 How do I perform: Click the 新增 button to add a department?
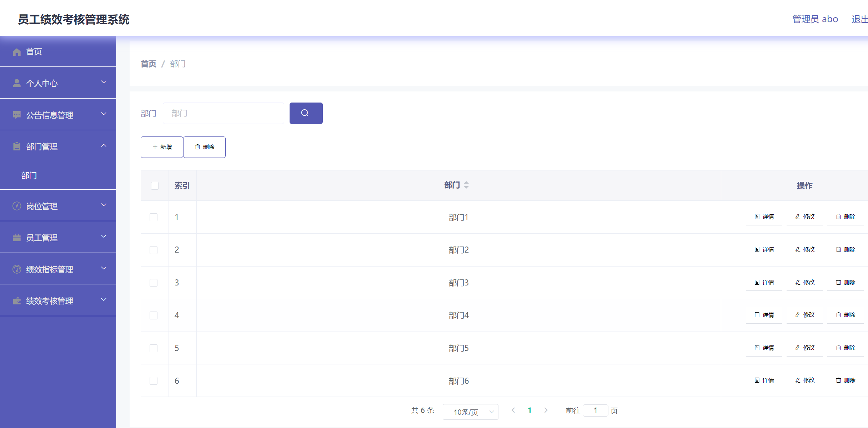161,147
